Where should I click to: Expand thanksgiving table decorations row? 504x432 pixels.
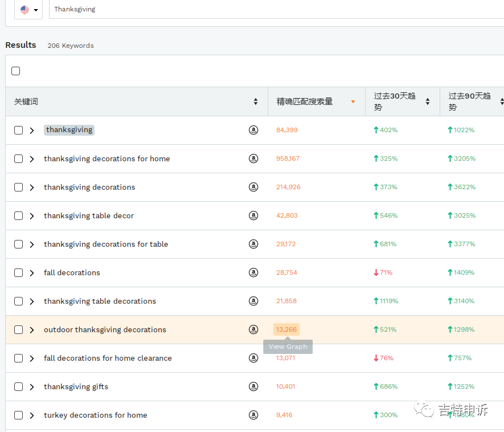point(32,301)
